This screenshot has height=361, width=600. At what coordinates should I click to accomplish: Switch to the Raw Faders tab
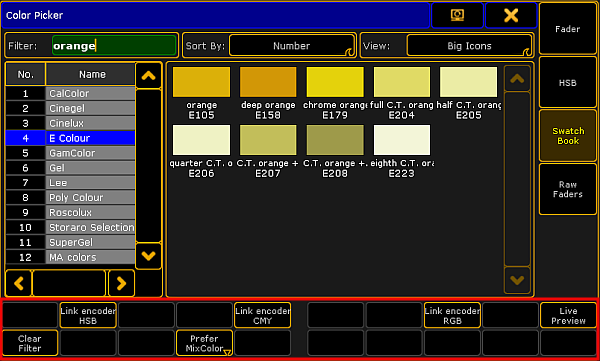[x=568, y=189]
